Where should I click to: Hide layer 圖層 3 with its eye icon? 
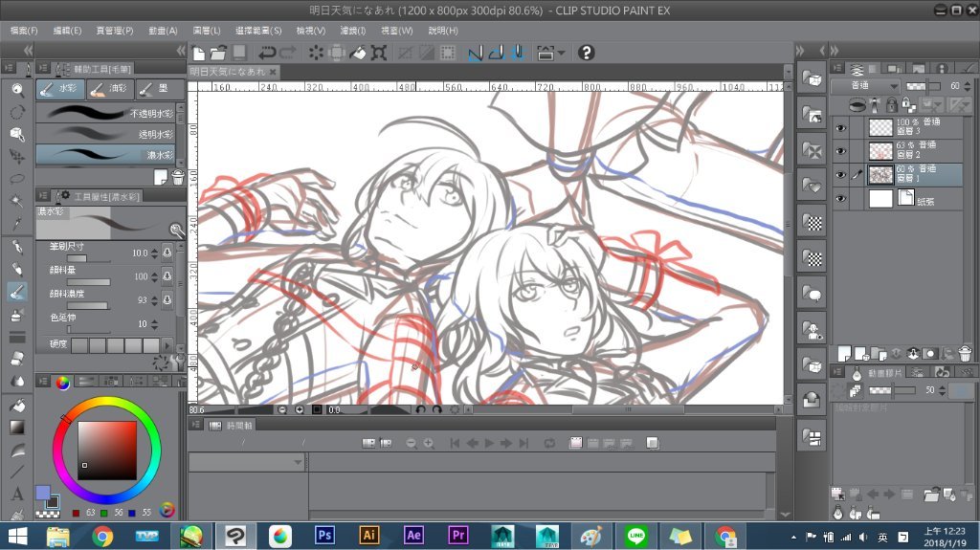pos(840,127)
